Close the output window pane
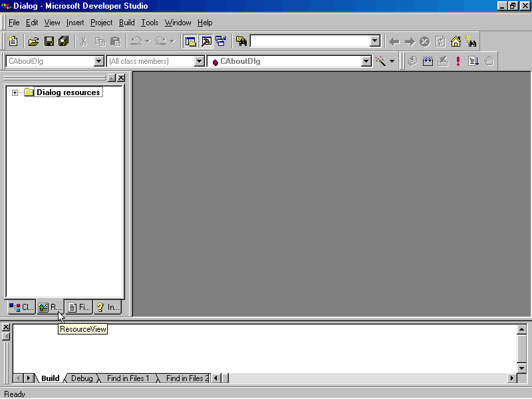 coord(6,327)
